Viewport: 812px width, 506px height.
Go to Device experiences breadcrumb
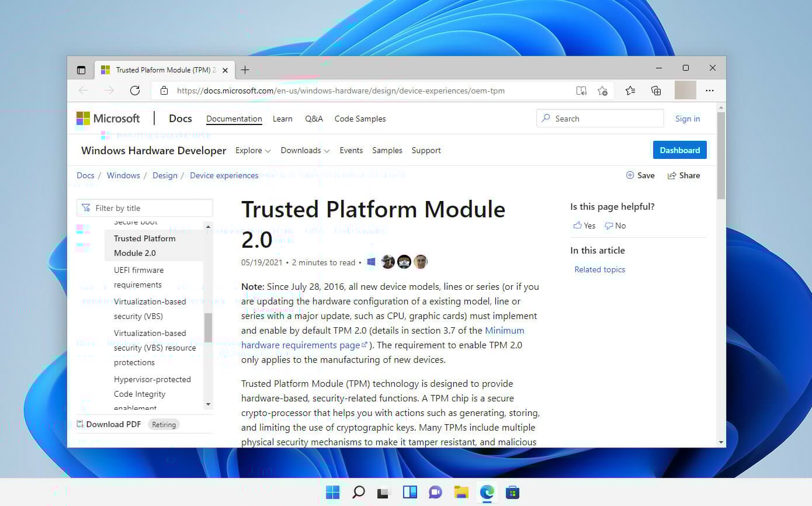click(224, 175)
